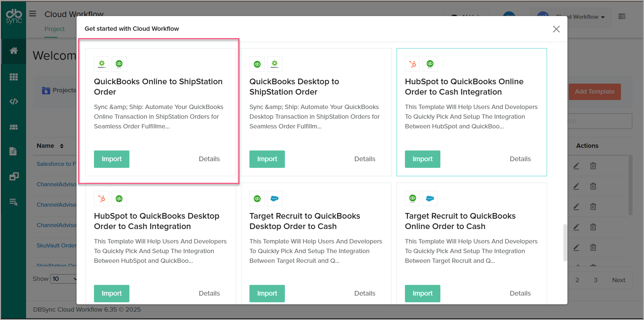Import QuickBooks Online to ShipStation Order template
The width and height of the screenshot is (644, 320).
click(111, 159)
